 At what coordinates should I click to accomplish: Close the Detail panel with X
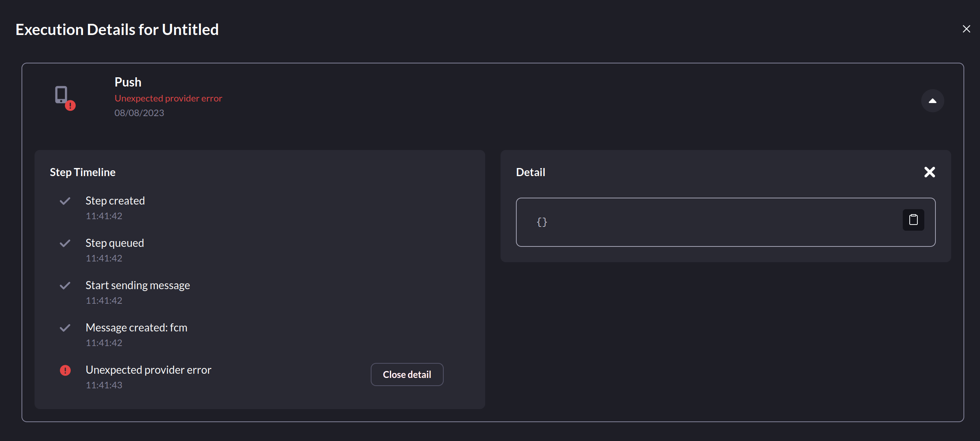pyautogui.click(x=929, y=172)
